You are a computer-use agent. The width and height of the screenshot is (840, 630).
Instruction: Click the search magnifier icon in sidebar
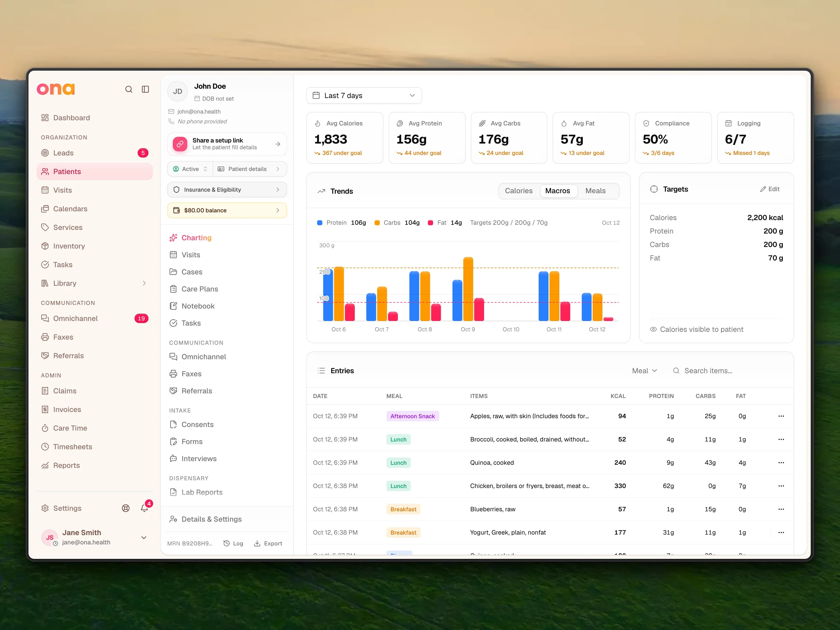tap(129, 89)
